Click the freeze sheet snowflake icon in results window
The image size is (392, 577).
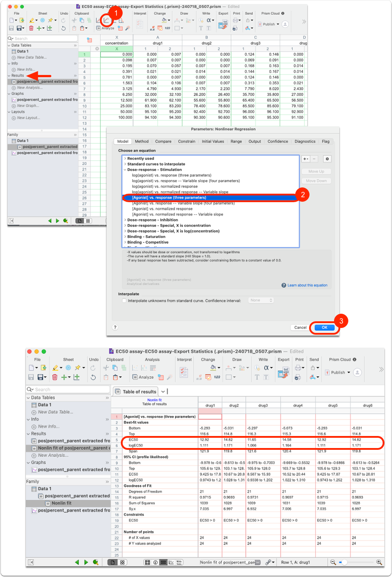coord(68,368)
